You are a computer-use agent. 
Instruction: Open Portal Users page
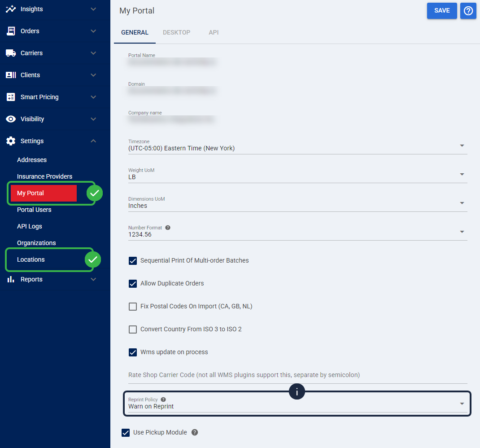click(x=34, y=210)
